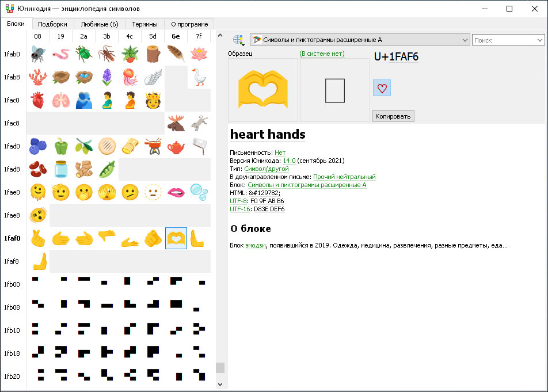548x392 pixels.
Task: Select the heart hands emoji cell
Action: click(176, 238)
